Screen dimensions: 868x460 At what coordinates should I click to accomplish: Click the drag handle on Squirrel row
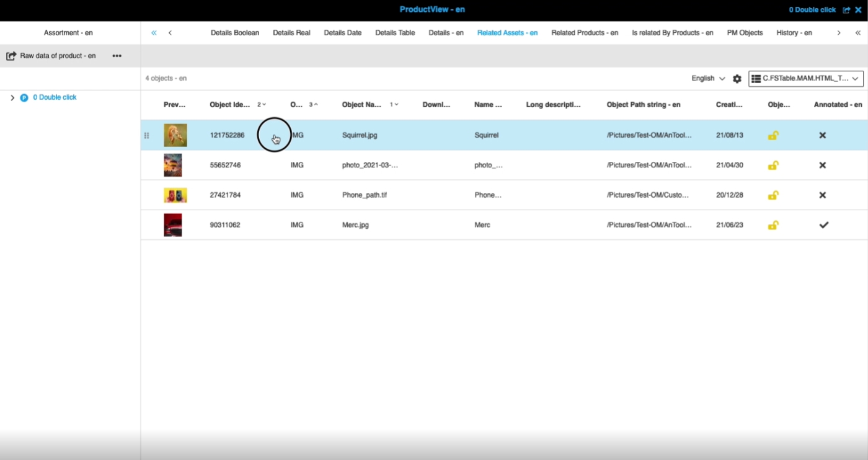pos(147,135)
